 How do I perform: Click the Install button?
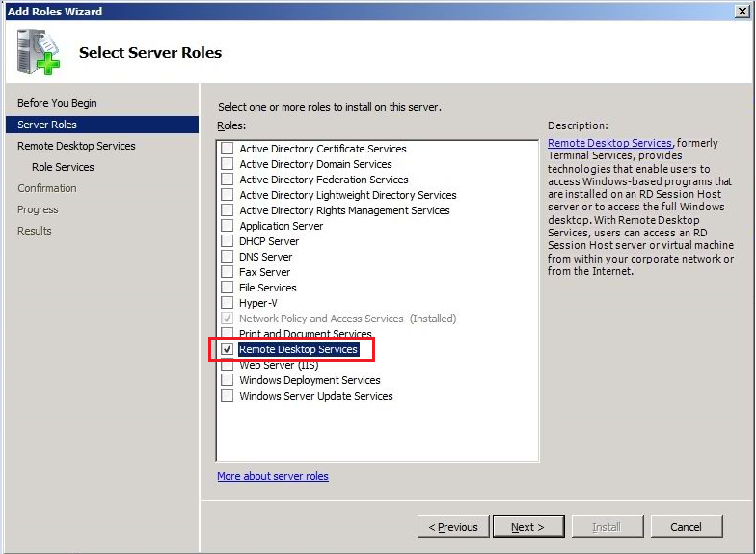607,527
